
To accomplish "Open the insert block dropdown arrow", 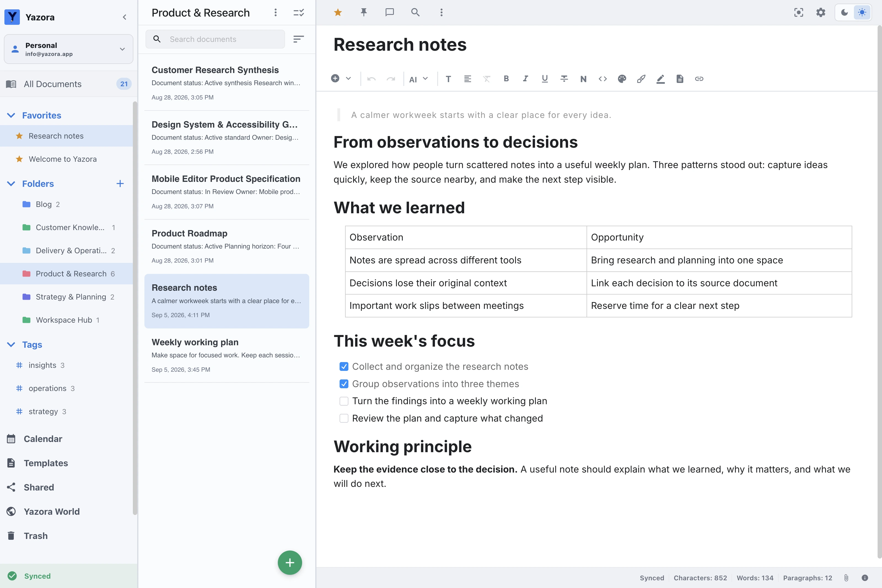I will point(348,78).
